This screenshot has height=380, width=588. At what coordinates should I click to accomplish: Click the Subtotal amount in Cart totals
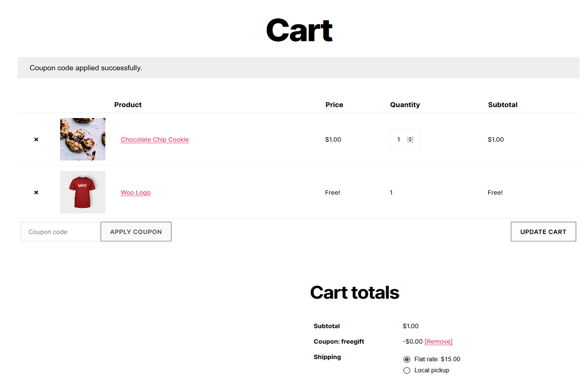click(x=411, y=326)
